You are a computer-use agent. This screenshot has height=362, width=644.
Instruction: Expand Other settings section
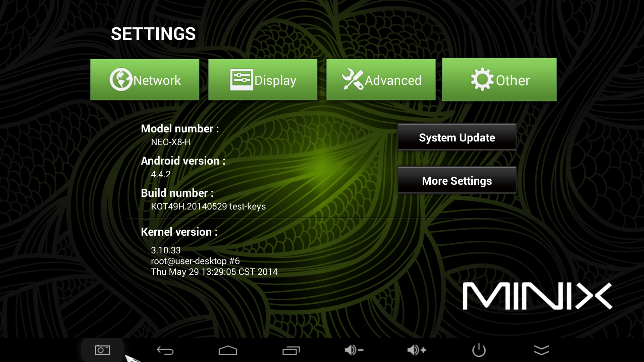pyautogui.click(x=499, y=80)
